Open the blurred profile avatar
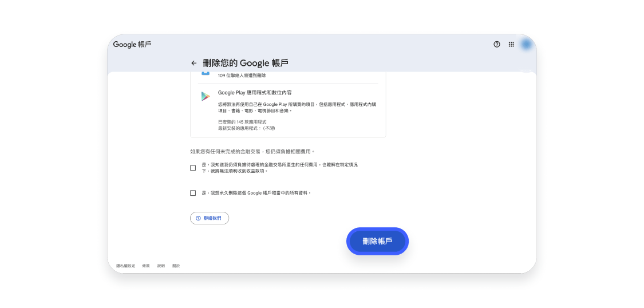 [526, 44]
